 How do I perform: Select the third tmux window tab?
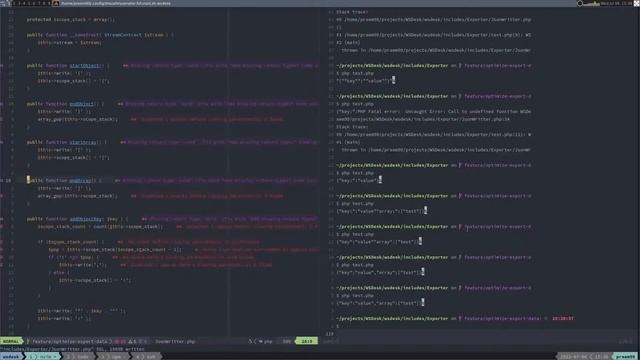(114, 356)
